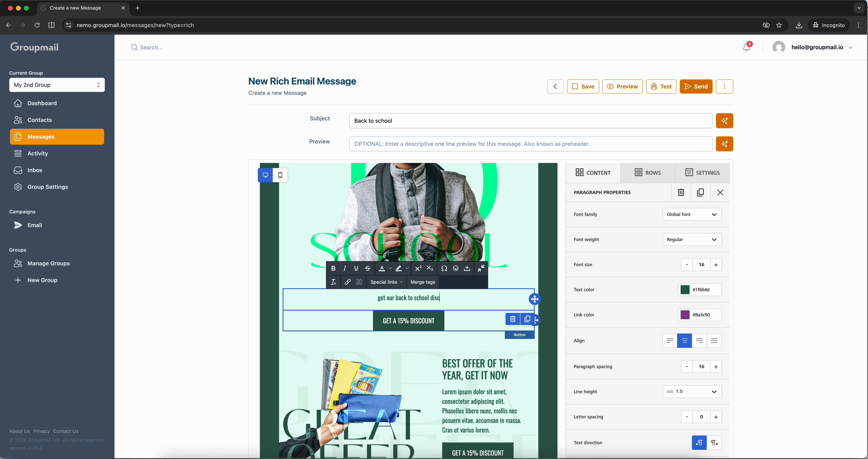This screenshot has height=459, width=868.
Task: Apply superscript formatting
Action: [x=418, y=268]
